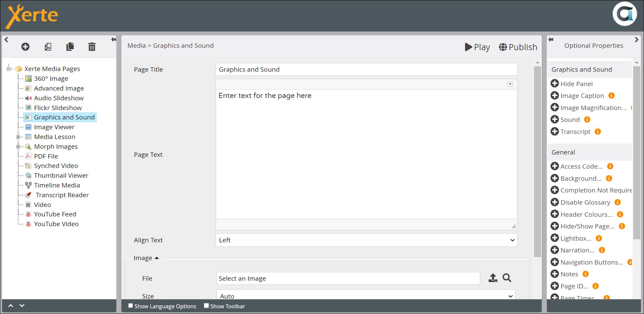This screenshot has width=644, height=314.
Task: Select YouTube Feed page in tree
Action: [x=55, y=214]
